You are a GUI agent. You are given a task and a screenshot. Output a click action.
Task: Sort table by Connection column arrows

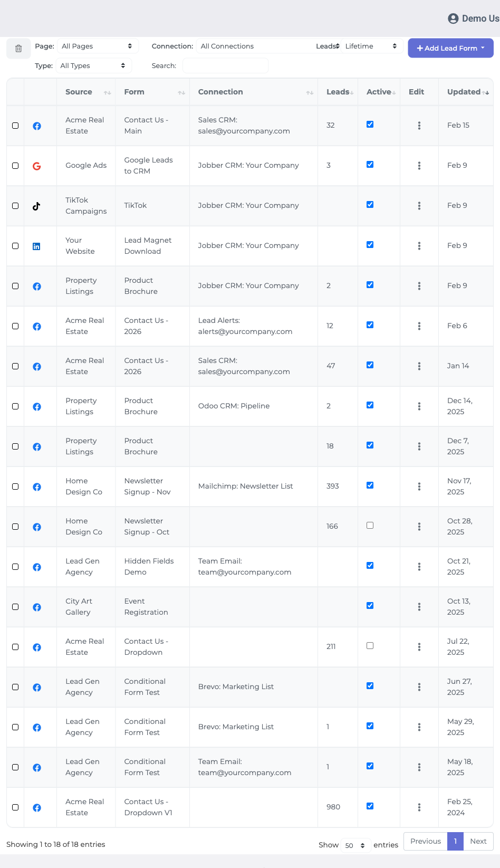pyautogui.click(x=310, y=93)
